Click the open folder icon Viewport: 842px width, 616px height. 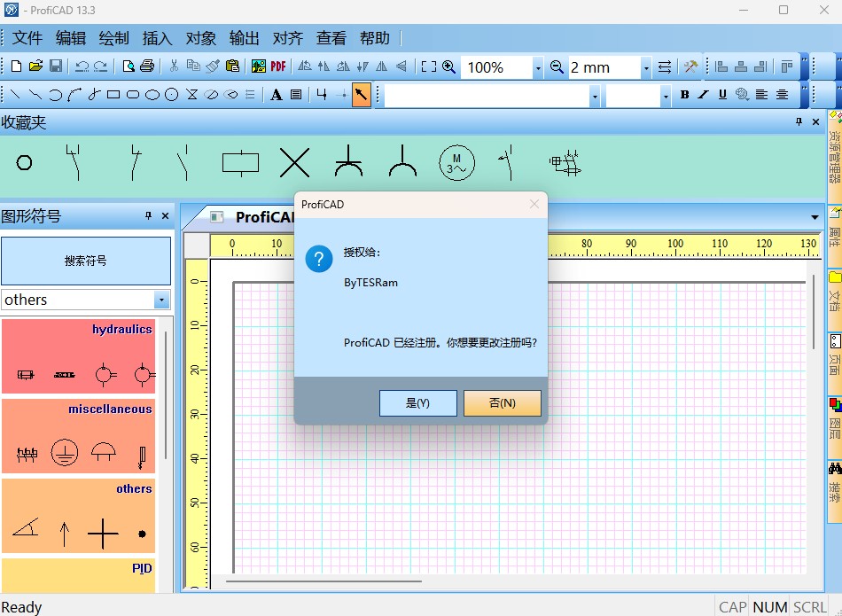click(x=36, y=66)
